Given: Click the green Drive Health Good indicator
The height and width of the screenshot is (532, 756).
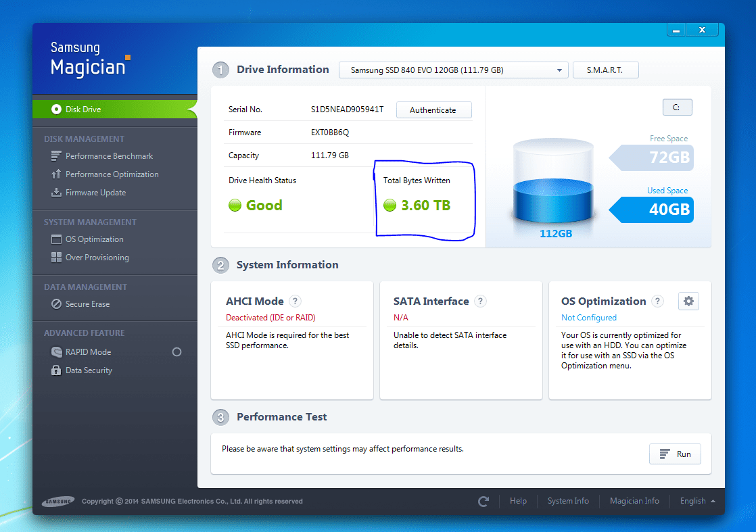Looking at the screenshot, I should tap(235, 205).
